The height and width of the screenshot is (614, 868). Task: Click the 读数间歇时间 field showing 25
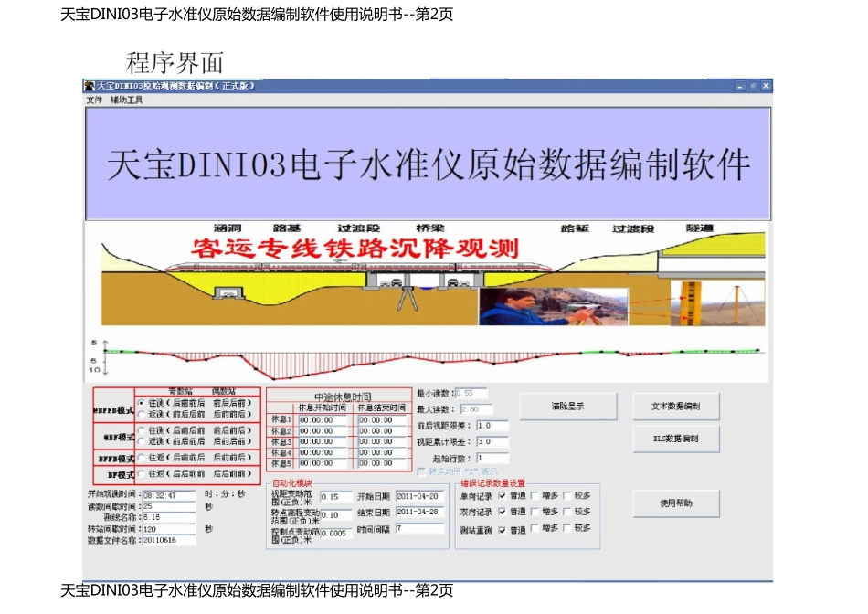169,506
